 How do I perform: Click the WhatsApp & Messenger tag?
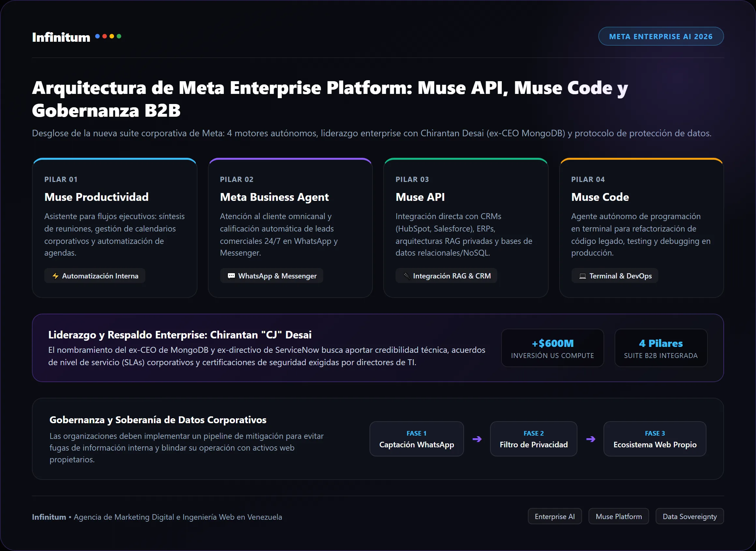pos(271,276)
